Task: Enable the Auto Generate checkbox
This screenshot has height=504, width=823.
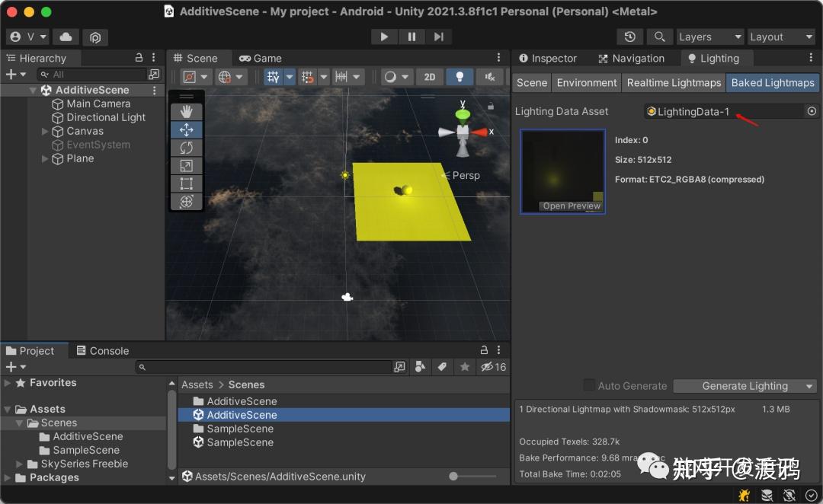Action: click(x=589, y=385)
